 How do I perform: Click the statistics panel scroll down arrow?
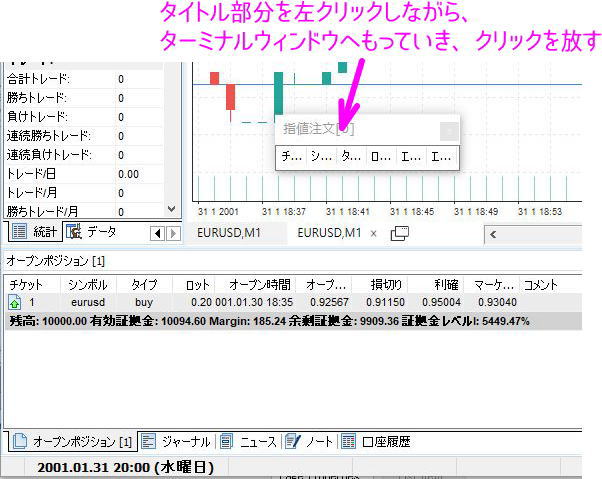pos(172,209)
